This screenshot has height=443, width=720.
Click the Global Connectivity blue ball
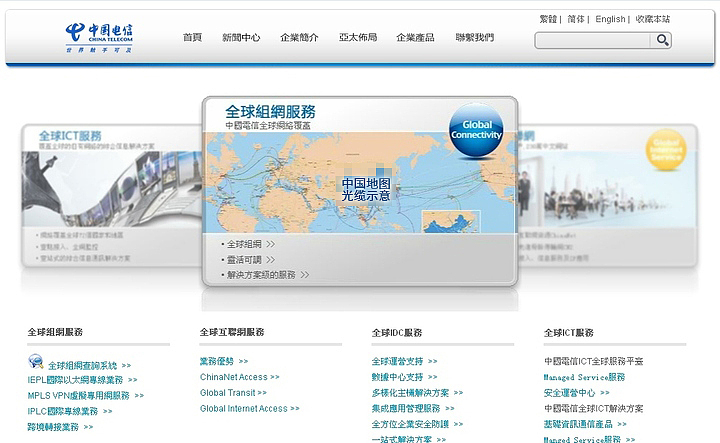[476, 130]
